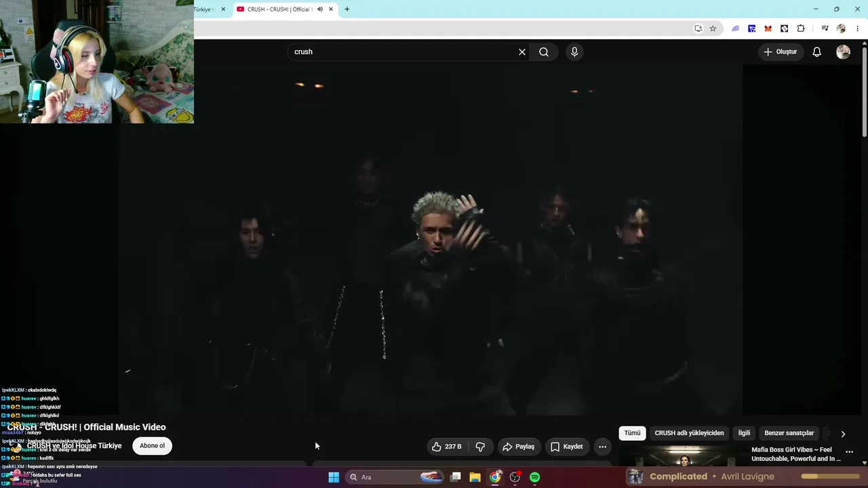
Task: Click the CRUSH music video player
Action: click(431, 240)
